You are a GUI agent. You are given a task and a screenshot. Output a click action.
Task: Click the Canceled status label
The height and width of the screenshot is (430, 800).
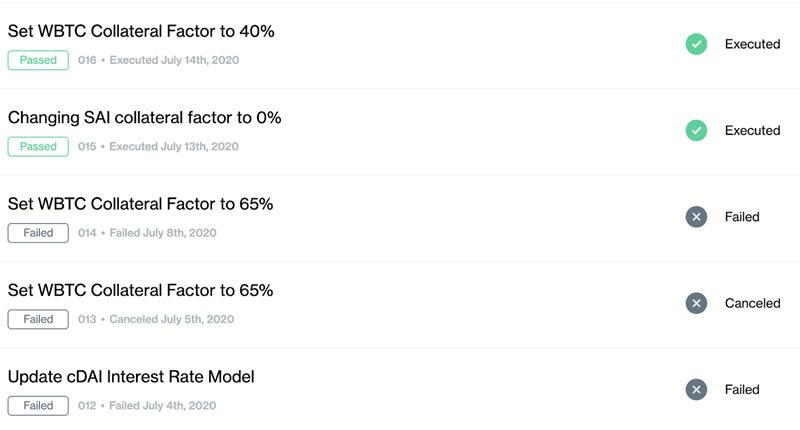[752, 303]
